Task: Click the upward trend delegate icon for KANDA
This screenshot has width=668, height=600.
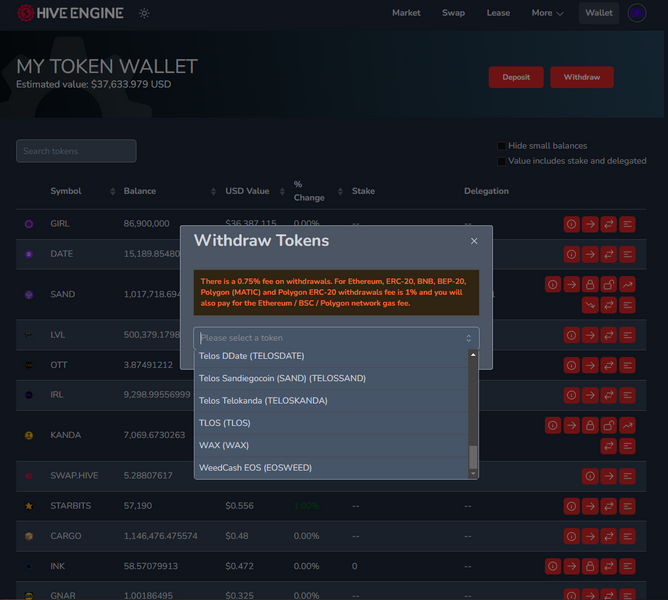Action: tap(628, 425)
